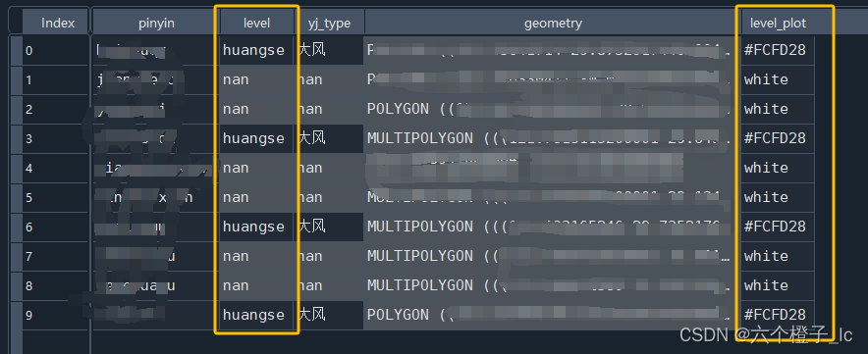Select the level column header
This screenshot has height=354, width=868.
[257, 23]
